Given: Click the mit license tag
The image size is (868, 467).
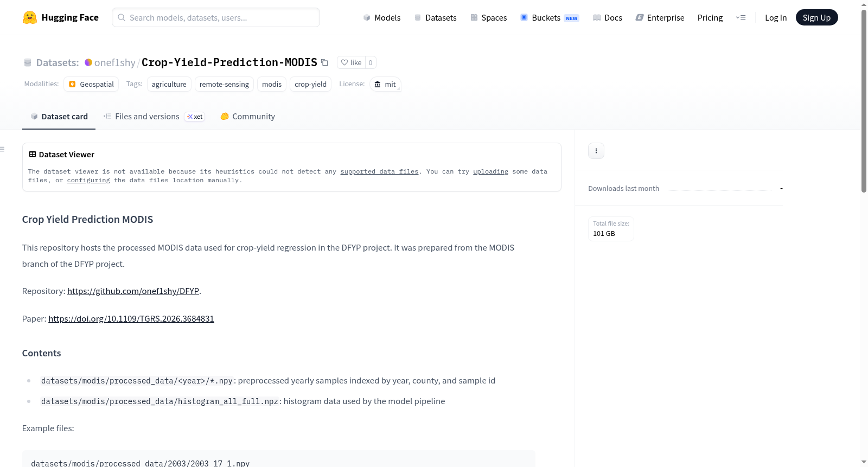Looking at the screenshot, I should point(385,84).
